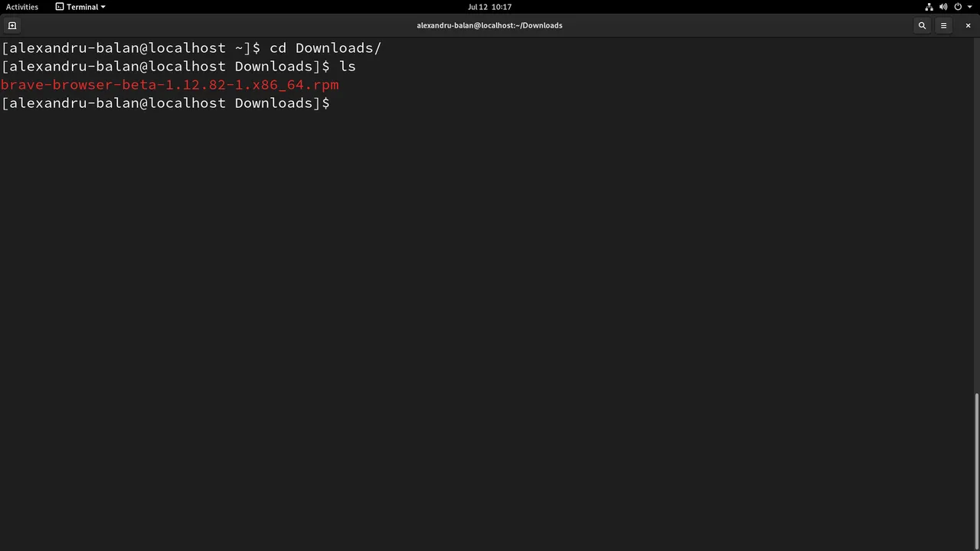
Task: Click the network status icon
Action: point(929,7)
